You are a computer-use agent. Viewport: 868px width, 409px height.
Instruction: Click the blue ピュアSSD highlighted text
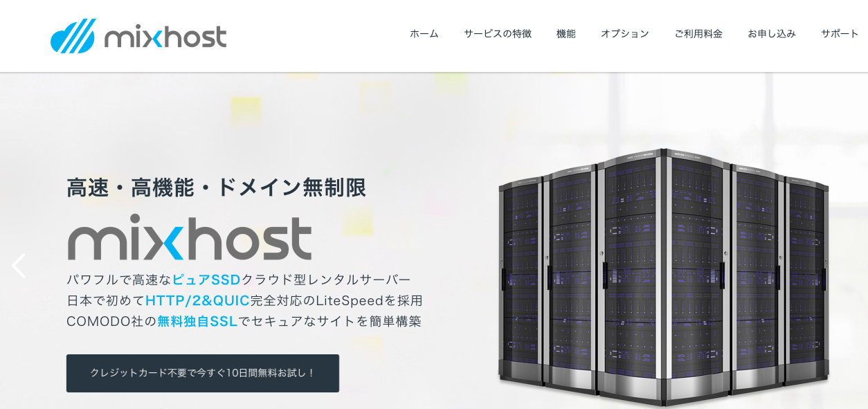tap(206, 280)
